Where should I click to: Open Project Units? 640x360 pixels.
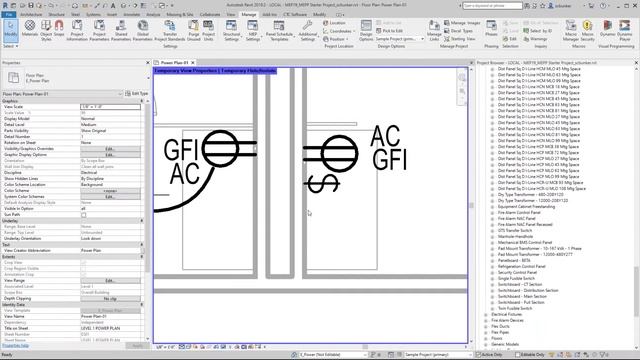(209, 31)
